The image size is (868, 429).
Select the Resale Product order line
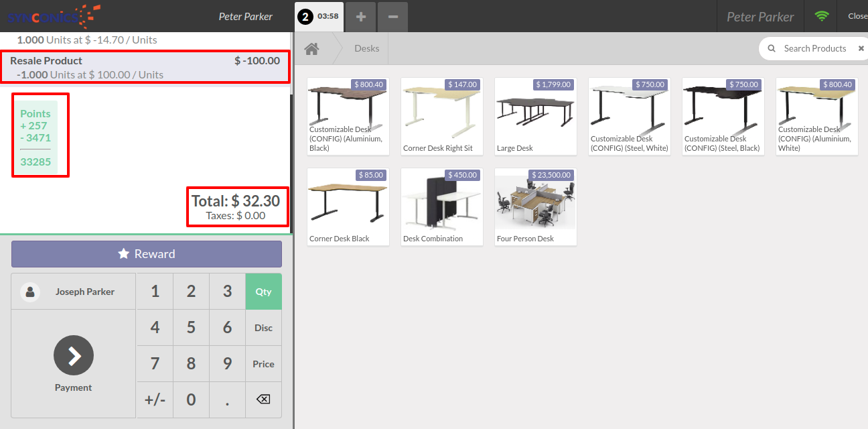pos(145,67)
